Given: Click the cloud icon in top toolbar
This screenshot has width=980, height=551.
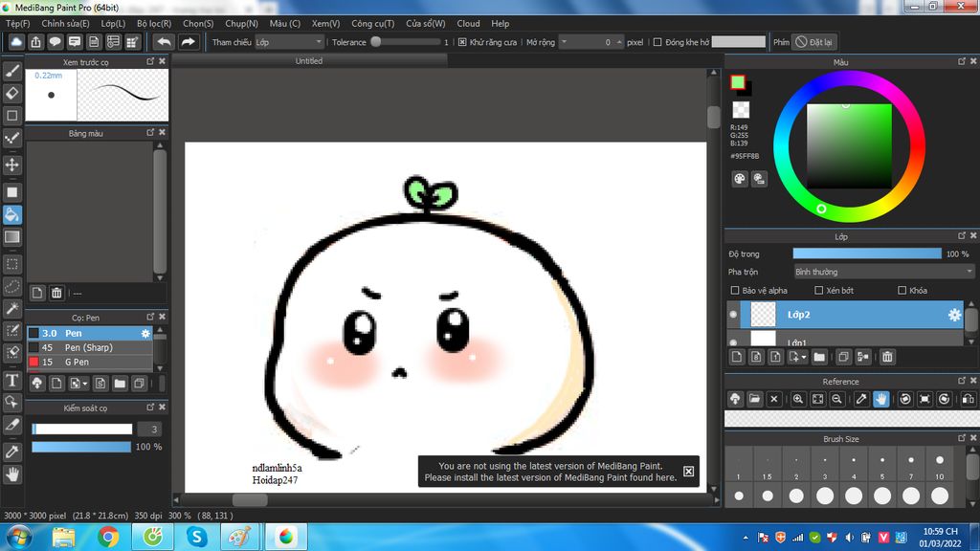Looking at the screenshot, I should tap(16, 42).
